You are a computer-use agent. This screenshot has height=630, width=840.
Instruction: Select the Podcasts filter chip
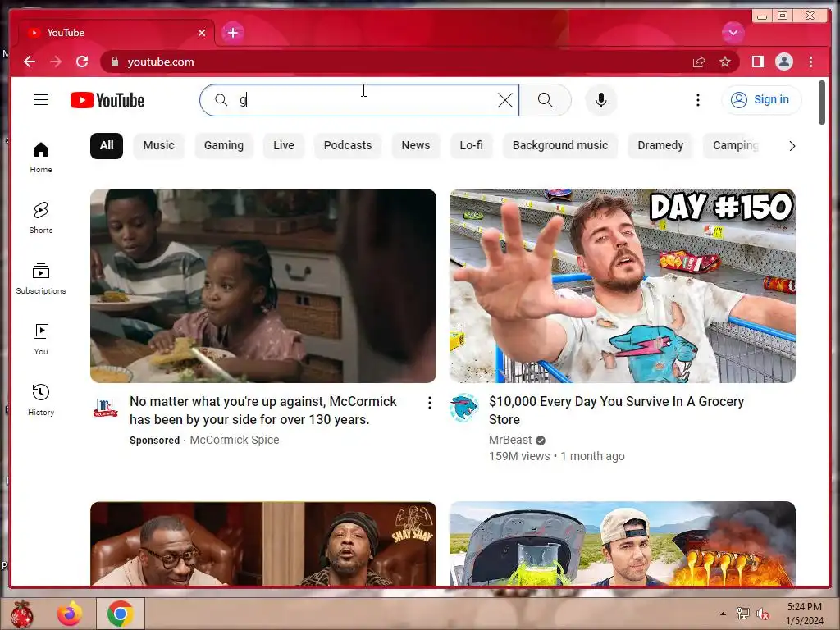click(x=348, y=146)
